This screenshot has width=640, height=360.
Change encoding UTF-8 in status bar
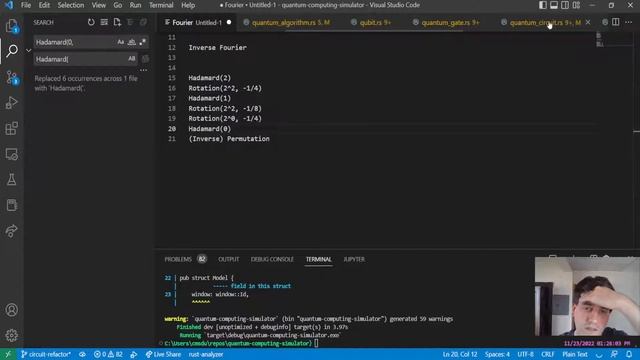[x=525, y=354]
